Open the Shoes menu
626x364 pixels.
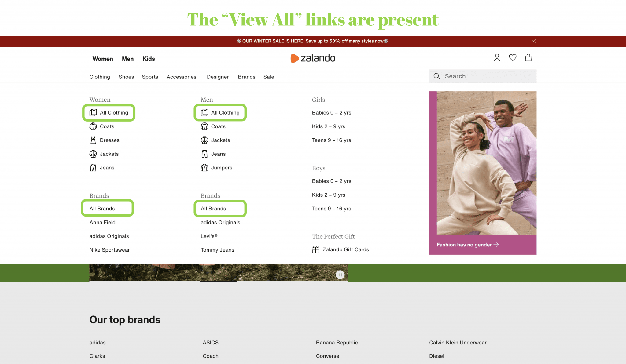tap(126, 77)
